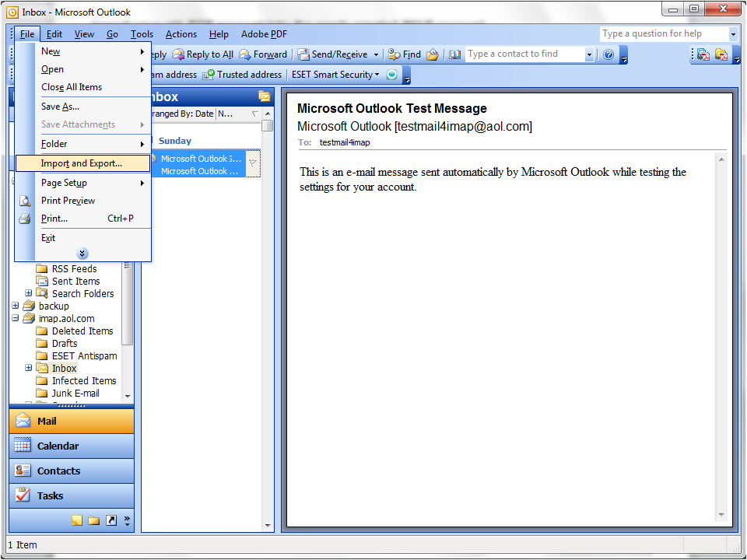Click the first Adobe PDF toolbar icon

click(x=703, y=54)
